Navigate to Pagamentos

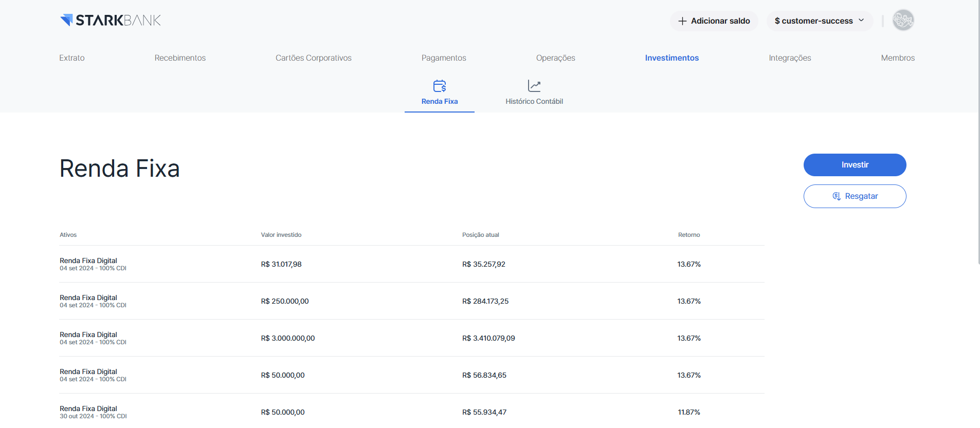tap(444, 58)
